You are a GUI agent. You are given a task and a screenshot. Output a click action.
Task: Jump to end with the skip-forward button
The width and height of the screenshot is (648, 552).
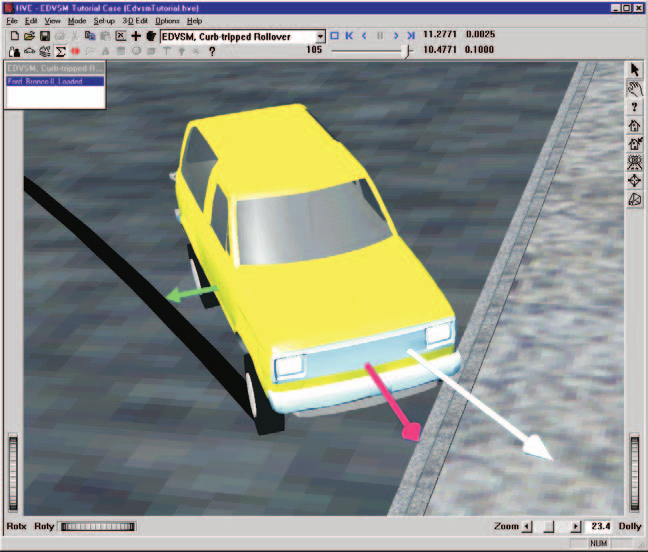tap(411, 36)
